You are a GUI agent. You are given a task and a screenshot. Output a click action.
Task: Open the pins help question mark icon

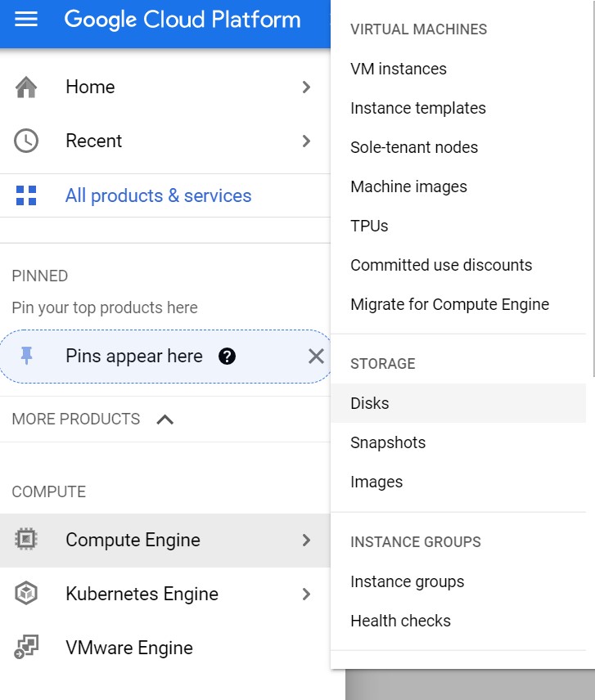pyautogui.click(x=227, y=357)
